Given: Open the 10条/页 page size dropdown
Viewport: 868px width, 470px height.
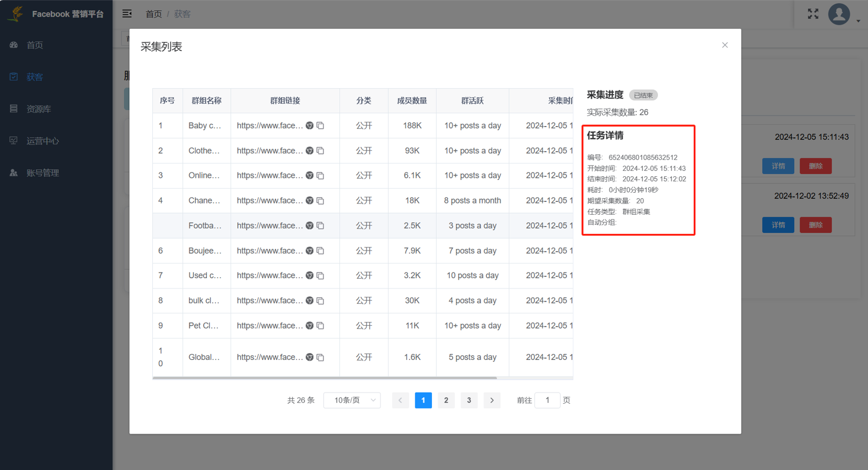Looking at the screenshot, I should pyautogui.click(x=352, y=400).
